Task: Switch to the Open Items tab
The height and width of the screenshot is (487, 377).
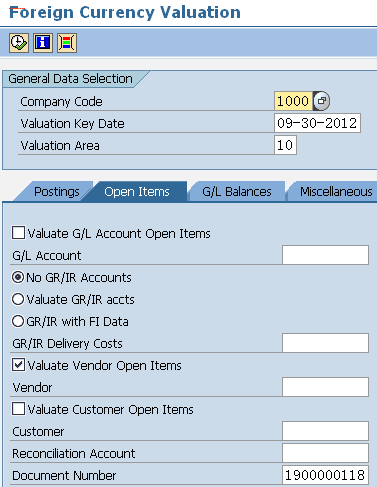Action: click(137, 192)
